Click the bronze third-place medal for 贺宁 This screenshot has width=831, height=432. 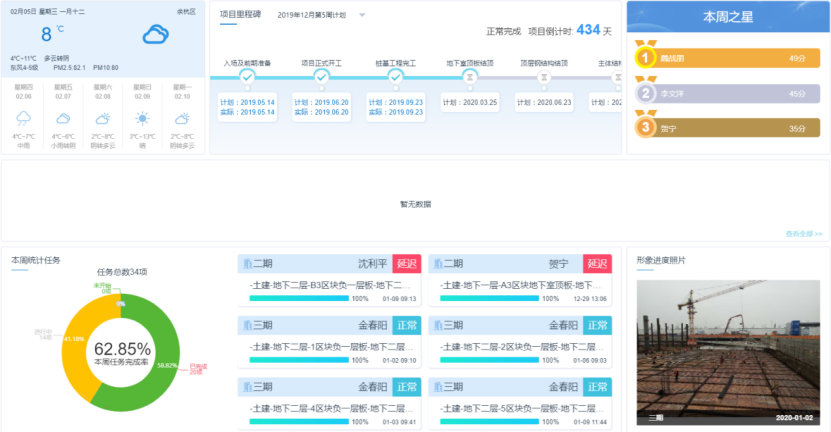tap(646, 128)
